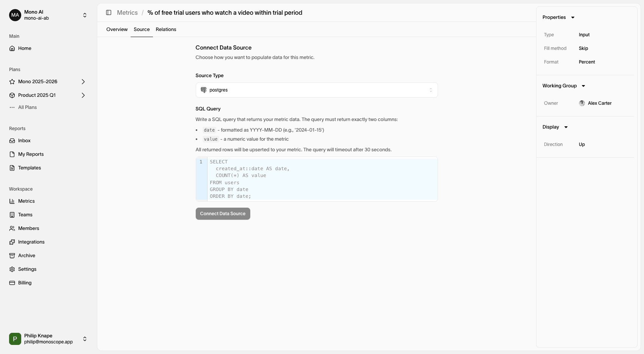This screenshot has height=354, width=644.
Task: Collapse the sidebar with the panel icon
Action: click(x=109, y=12)
